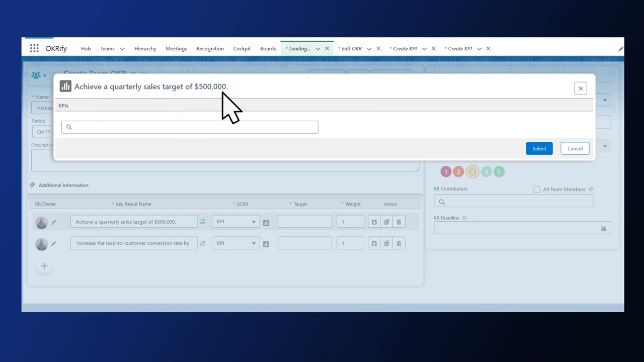Click the KR Contributors search field
Screen dimensions: 644x362
click(x=513, y=202)
